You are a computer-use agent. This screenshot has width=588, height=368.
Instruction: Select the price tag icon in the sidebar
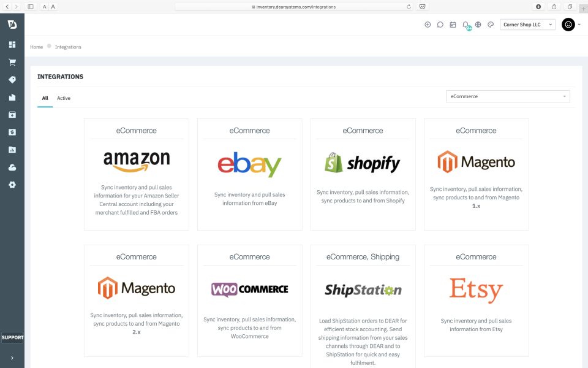point(12,80)
